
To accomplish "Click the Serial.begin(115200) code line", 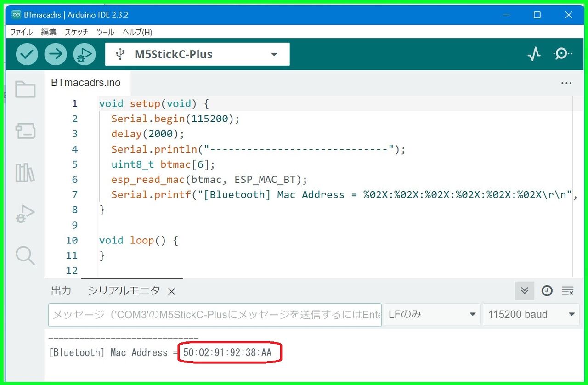I will click(175, 119).
